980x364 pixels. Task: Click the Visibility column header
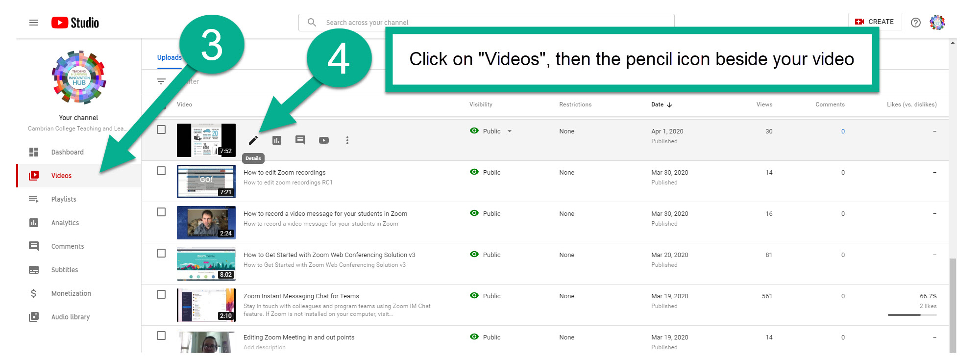[x=481, y=104]
